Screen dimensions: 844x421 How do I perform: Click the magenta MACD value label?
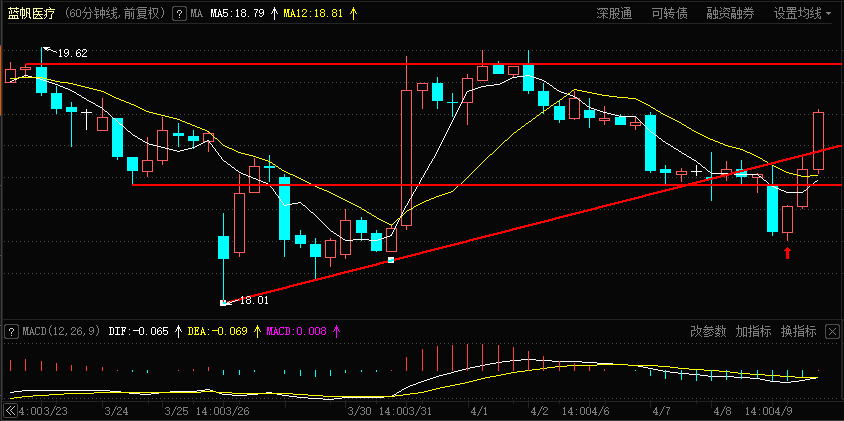tap(305, 331)
